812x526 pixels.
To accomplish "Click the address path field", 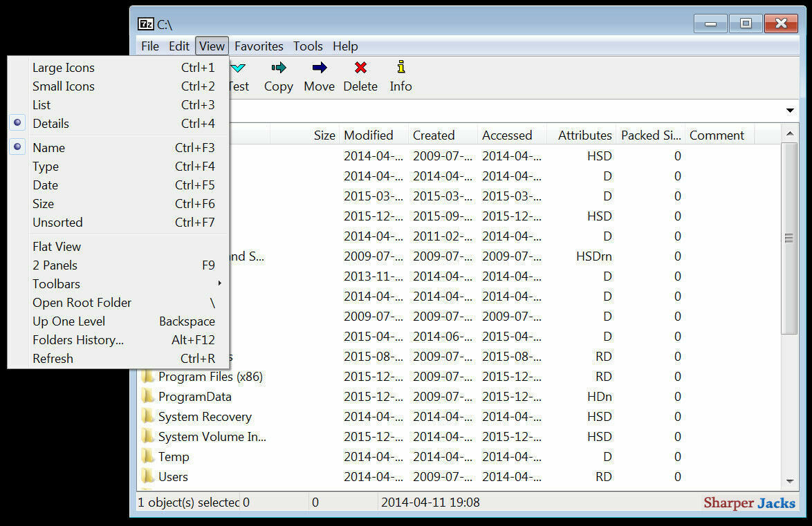I will coord(505,111).
